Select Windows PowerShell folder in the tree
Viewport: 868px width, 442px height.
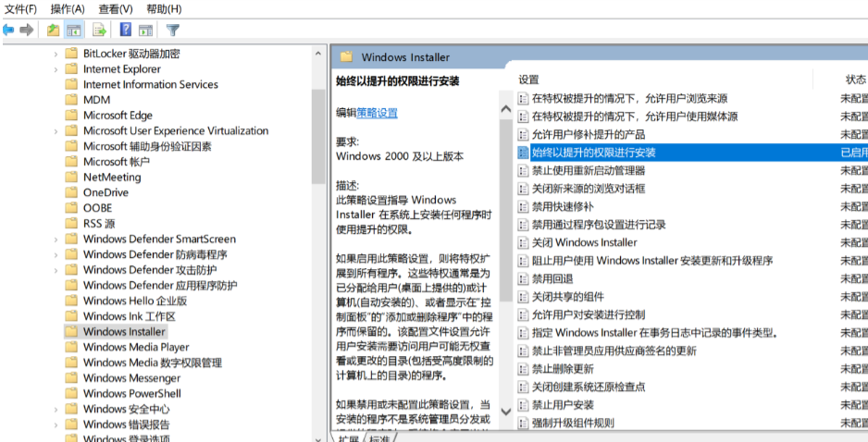131,393
